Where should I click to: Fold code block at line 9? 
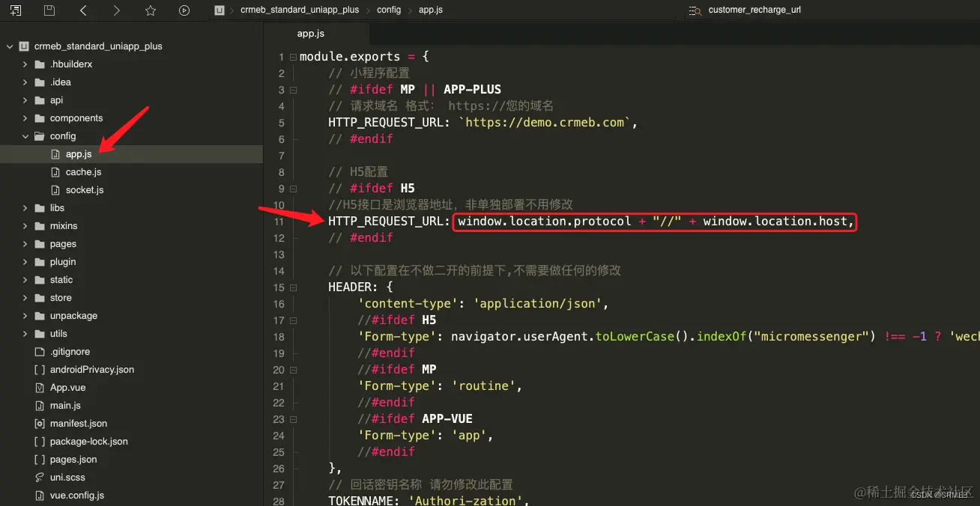click(293, 189)
